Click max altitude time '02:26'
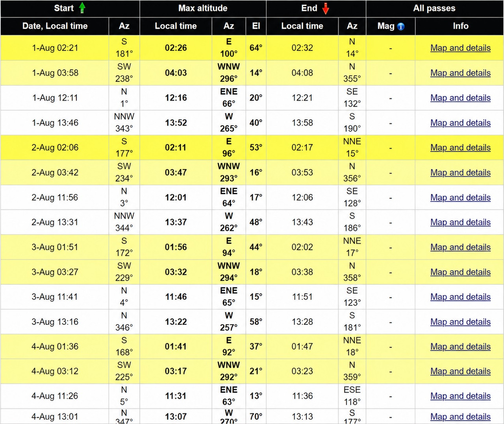Viewport: 504px width, 424px height. tap(176, 48)
